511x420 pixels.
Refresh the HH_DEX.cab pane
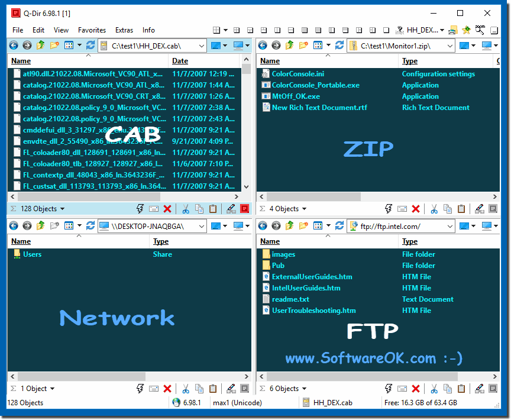(x=90, y=46)
